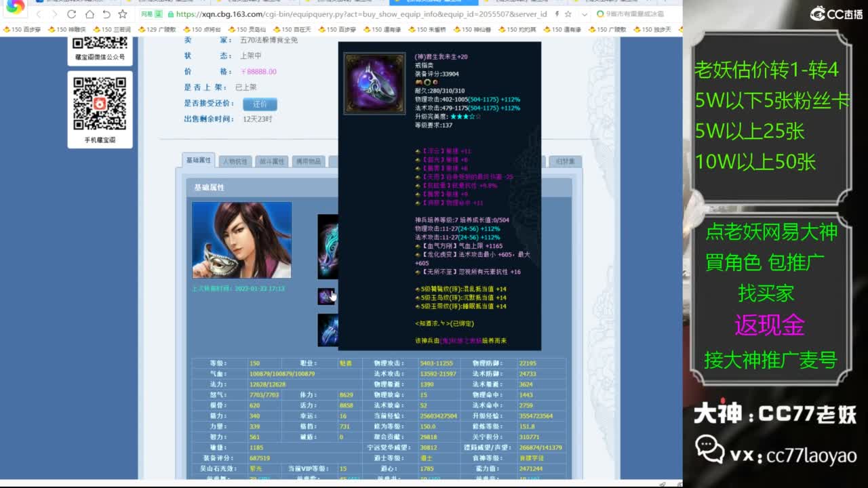Switch to the 携带物品 tab
This screenshot has width=868, height=488.
309,161
